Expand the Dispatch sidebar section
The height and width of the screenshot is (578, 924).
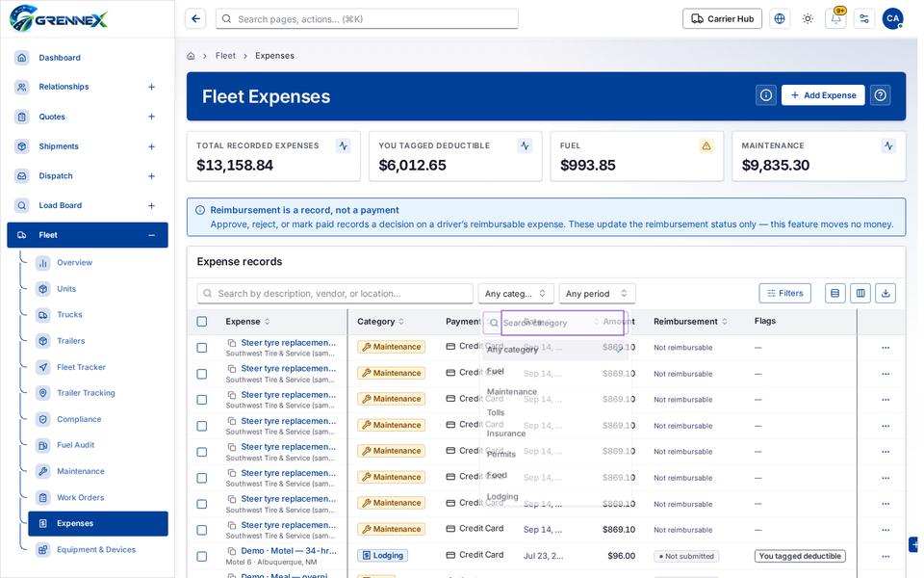pos(151,175)
